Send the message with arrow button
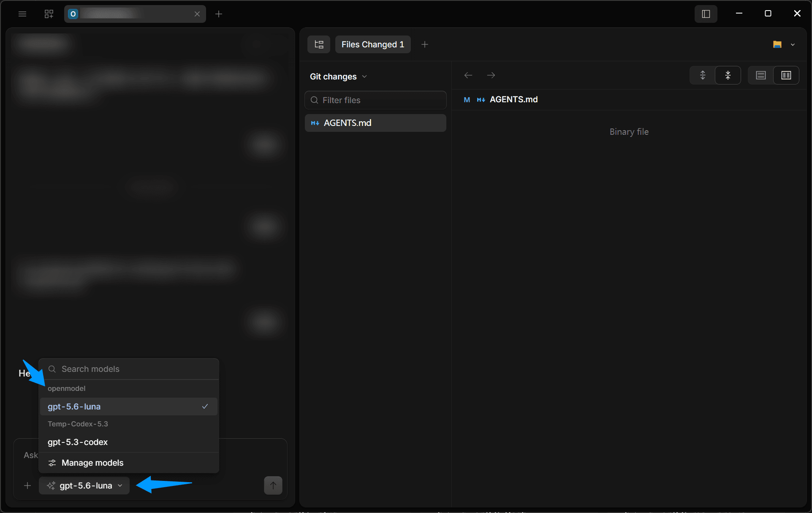812x513 pixels. click(273, 486)
